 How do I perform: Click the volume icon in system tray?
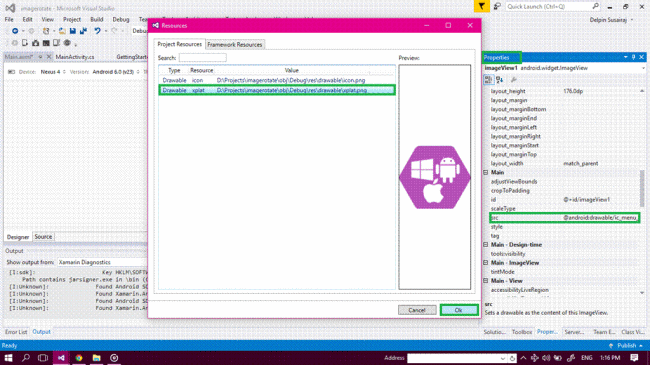546,358
